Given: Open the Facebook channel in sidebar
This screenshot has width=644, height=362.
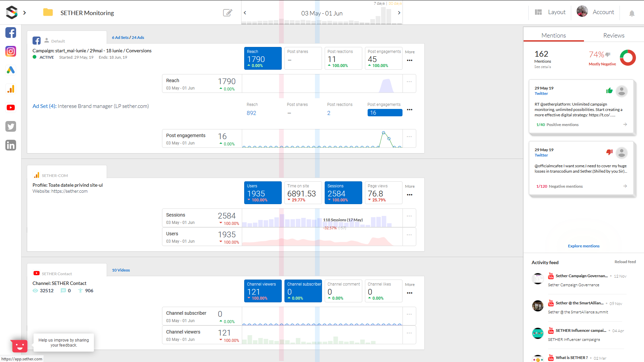Looking at the screenshot, I should [x=11, y=33].
